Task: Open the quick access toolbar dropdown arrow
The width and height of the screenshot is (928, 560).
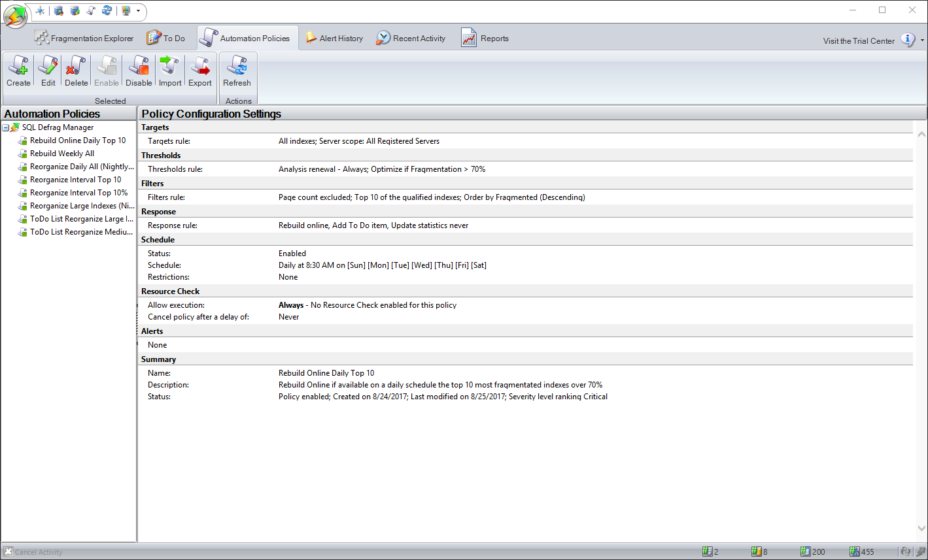Action: [138, 11]
